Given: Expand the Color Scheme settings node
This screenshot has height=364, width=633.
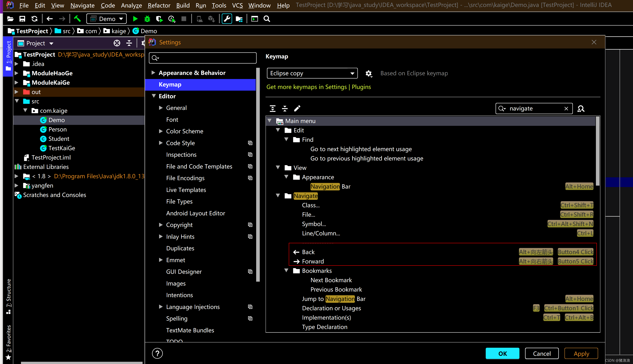Looking at the screenshot, I should click(x=161, y=131).
